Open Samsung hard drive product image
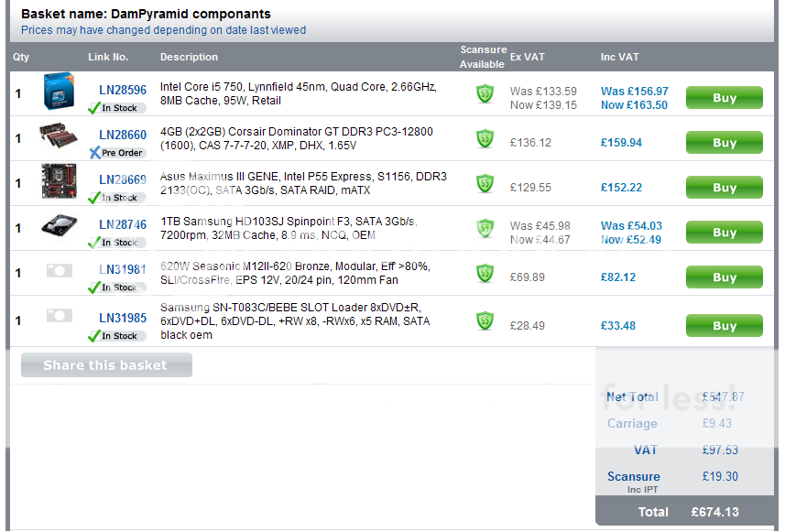The height and width of the screenshot is (532, 785). click(58, 227)
